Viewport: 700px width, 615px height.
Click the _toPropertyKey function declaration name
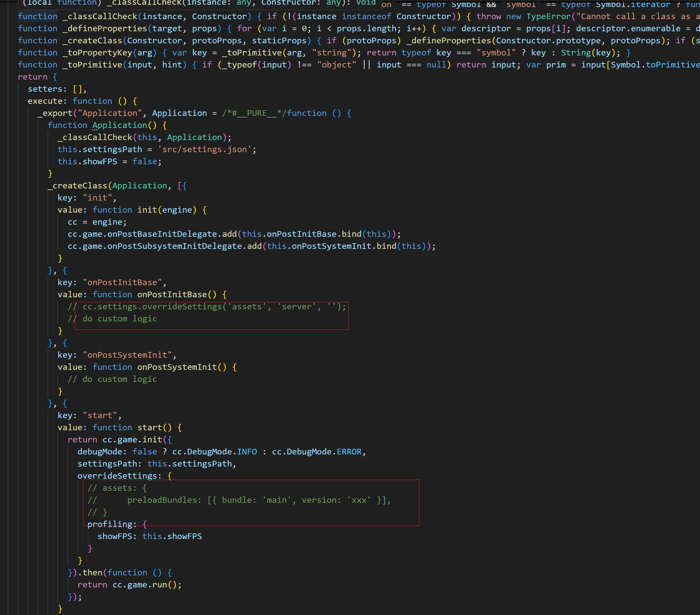click(97, 53)
